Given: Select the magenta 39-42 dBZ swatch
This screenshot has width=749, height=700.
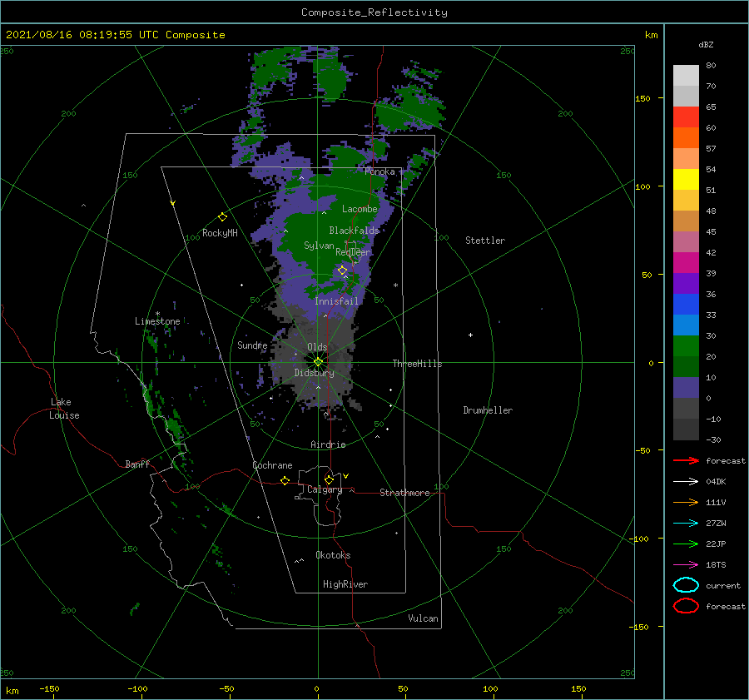Looking at the screenshot, I should (686, 262).
